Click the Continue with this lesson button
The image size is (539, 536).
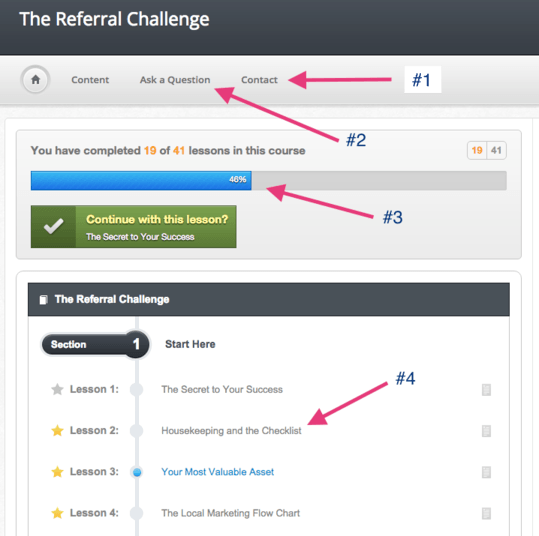134,227
